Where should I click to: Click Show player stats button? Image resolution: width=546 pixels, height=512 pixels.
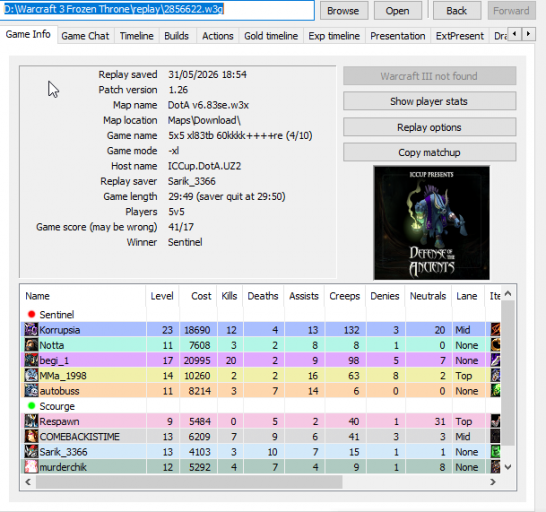[x=429, y=101]
